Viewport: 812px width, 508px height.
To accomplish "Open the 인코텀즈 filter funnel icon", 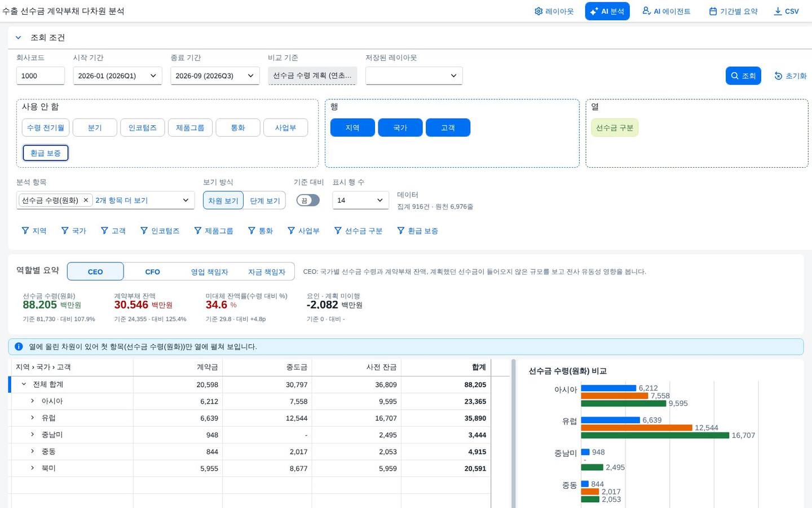I will pos(144,230).
